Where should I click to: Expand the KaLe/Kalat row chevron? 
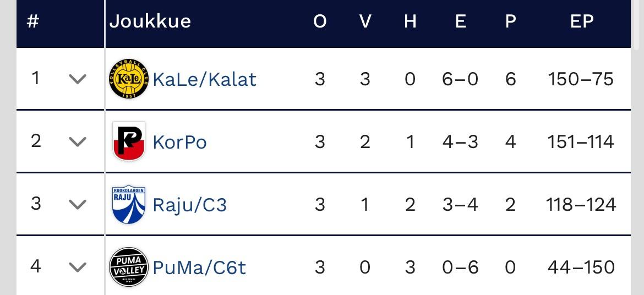tap(78, 79)
